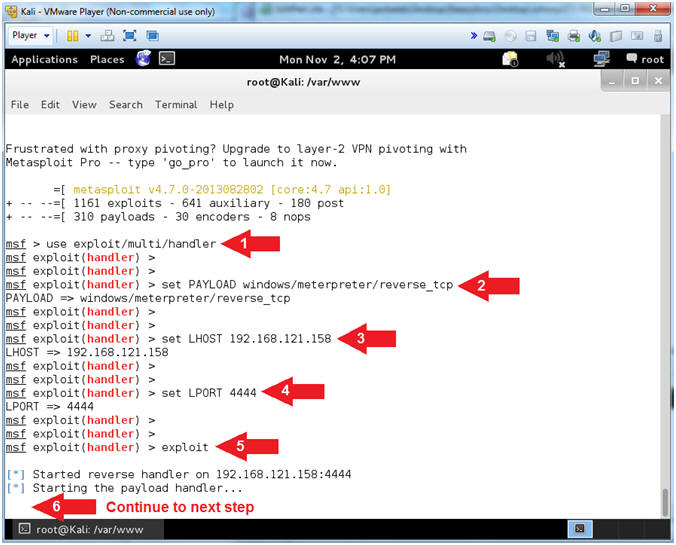Image resolution: width=676 pixels, height=545 pixels.
Task: Close the root@Kali terminal window
Action: [x=658, y=81]
